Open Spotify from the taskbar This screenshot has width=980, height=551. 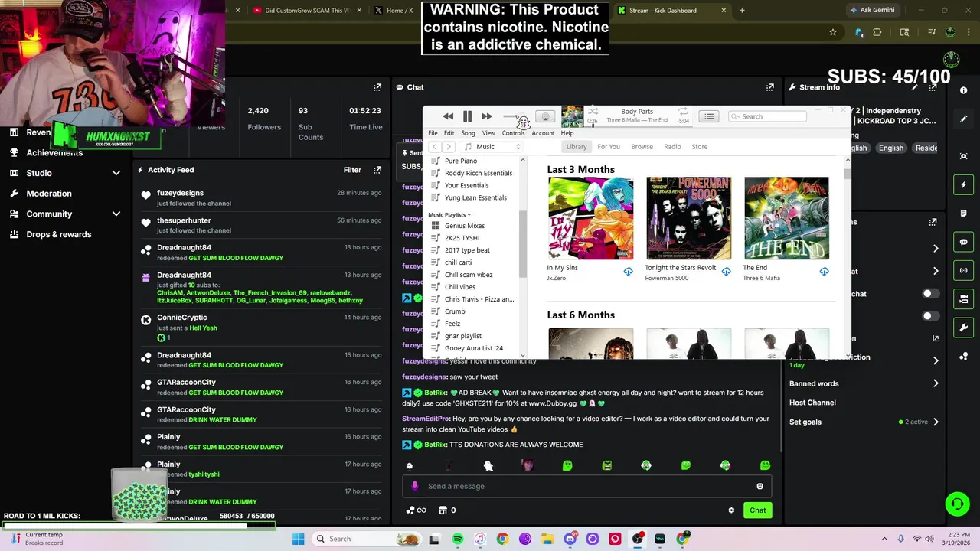(457, 539)
